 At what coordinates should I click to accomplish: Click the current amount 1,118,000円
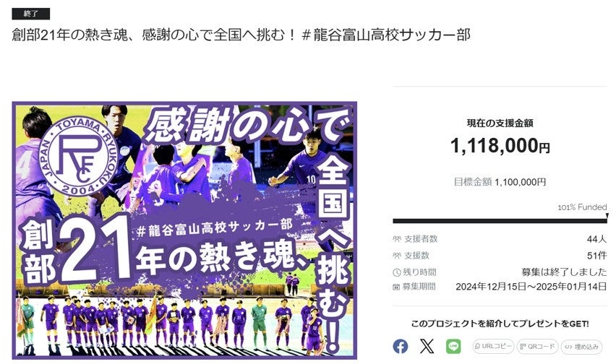coord(500,145)
